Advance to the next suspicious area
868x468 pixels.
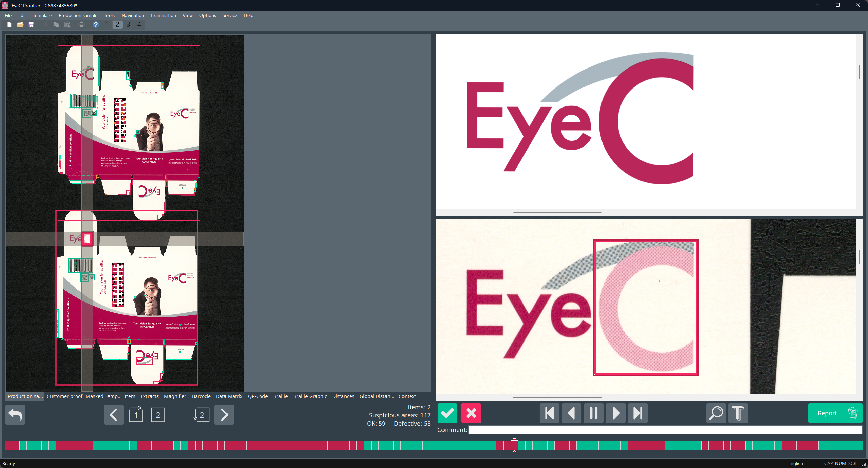point(616,413)
